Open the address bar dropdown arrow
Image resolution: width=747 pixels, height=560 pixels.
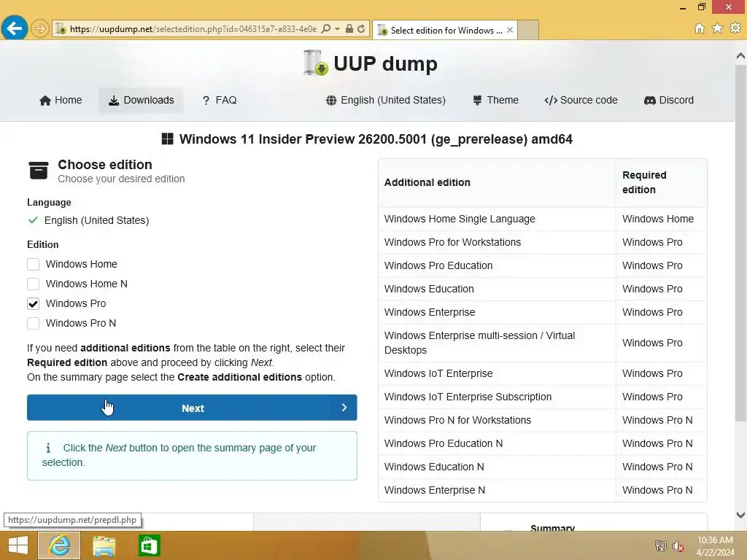pos(337,28)
